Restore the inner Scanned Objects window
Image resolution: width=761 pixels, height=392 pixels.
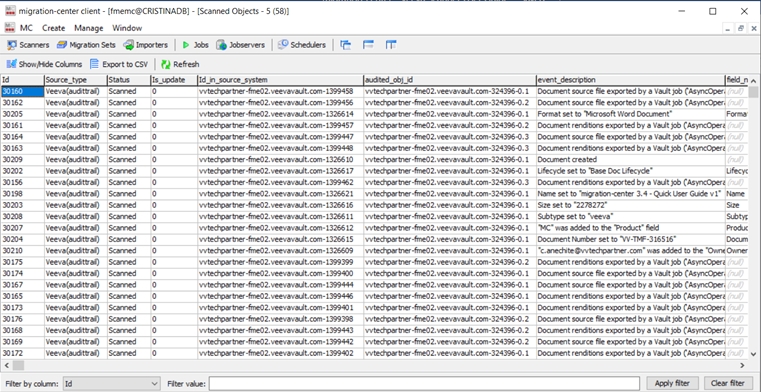pos(740,29)
